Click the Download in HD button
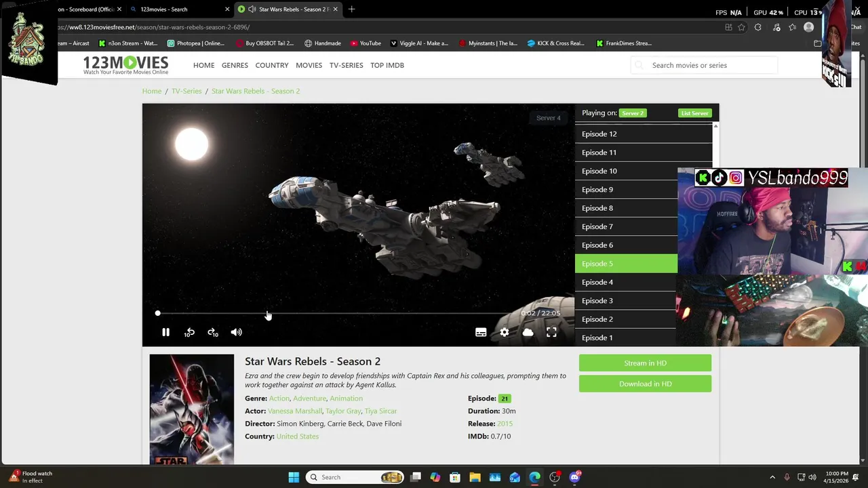 [645, 384]
